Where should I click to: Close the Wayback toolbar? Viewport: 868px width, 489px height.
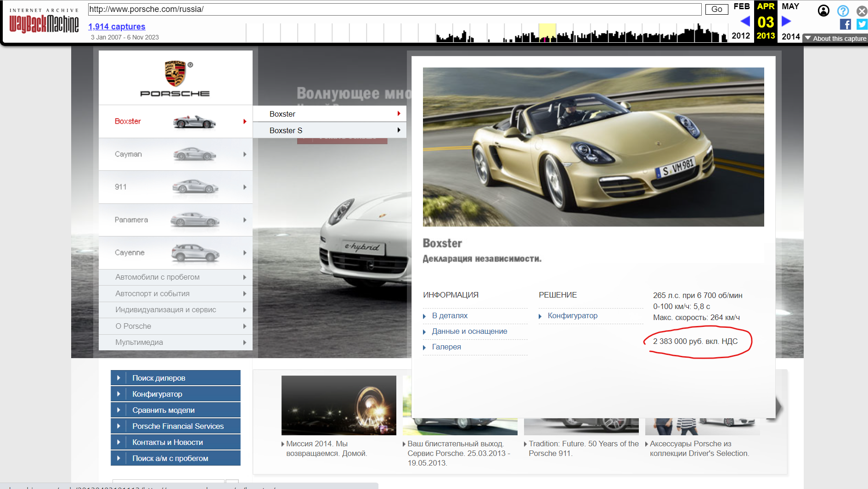862,11
